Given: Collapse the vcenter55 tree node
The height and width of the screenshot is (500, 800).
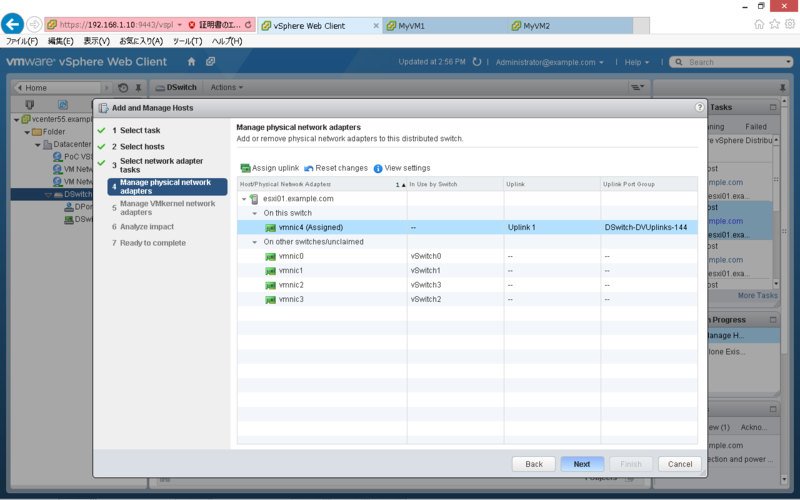Looking at the screenshot, I should (16, 120).
